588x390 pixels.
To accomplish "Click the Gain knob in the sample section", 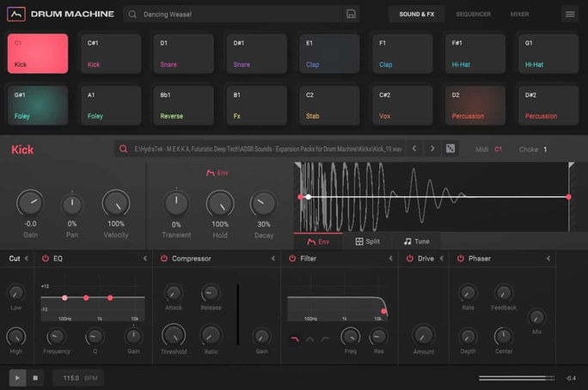I will [30, 203].
